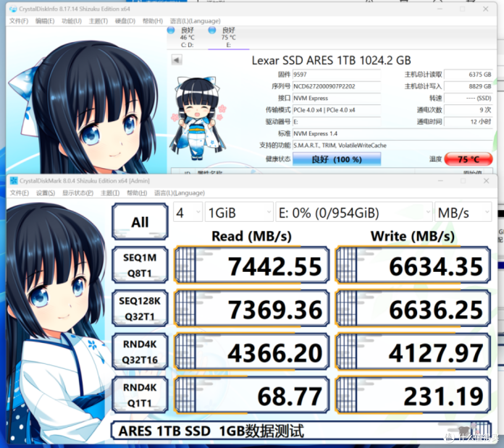Viewport: 504px width, 448px height.
Task: Open the drive dropdown showing E: 0%
Action: [354, 212]
